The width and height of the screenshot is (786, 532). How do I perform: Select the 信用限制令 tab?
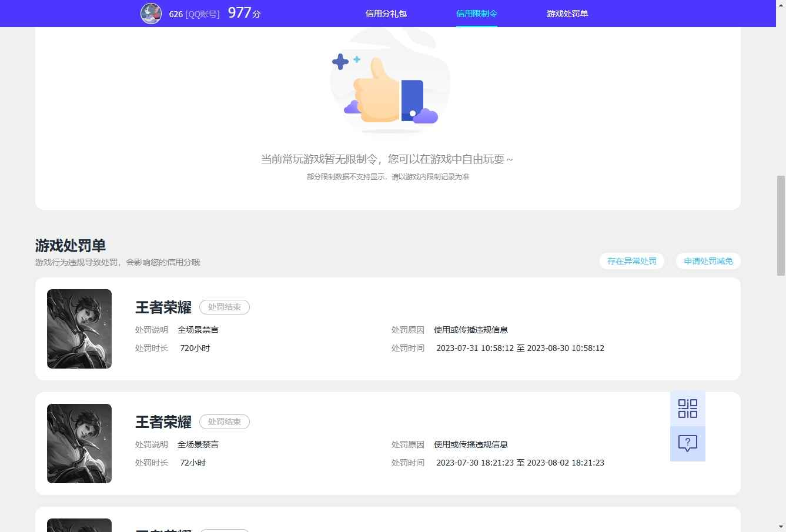tap(476, 13)
